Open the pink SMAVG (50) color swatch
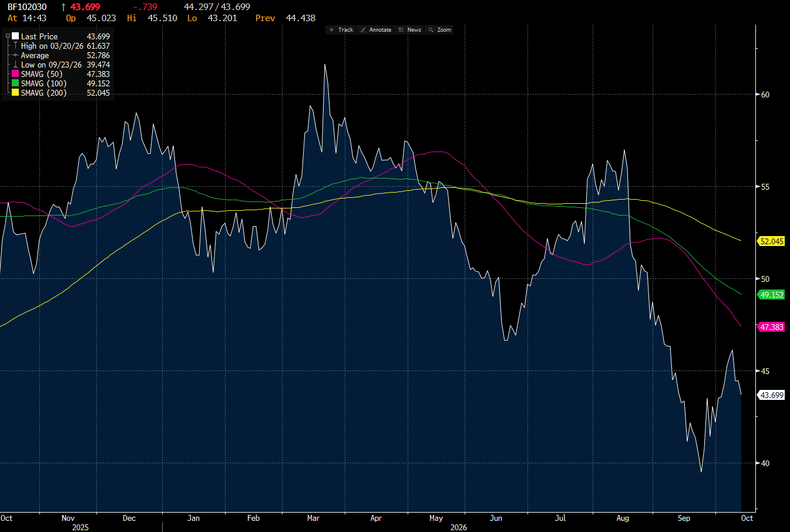Image resolution: width=790 pixels, height=532 pixels. 15,74
